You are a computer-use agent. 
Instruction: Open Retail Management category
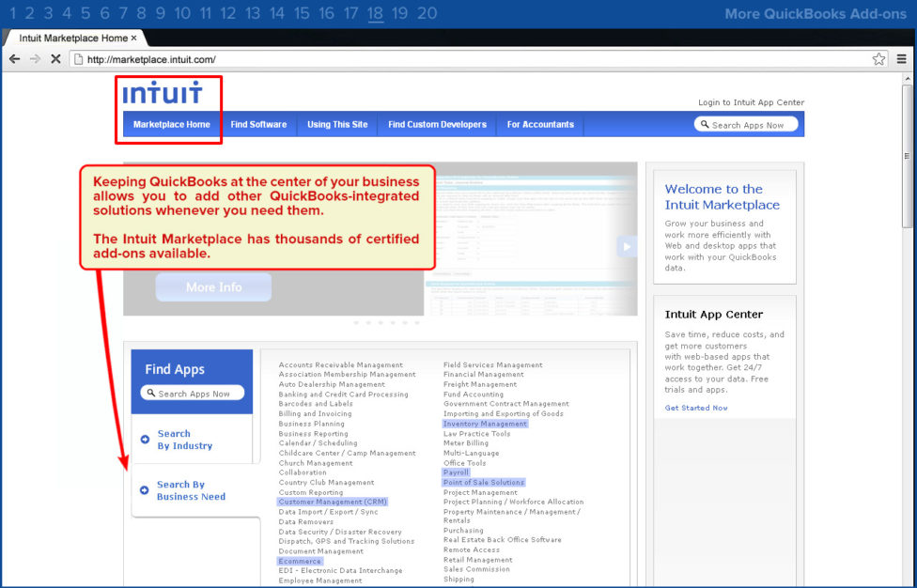(x=478, y=560)
